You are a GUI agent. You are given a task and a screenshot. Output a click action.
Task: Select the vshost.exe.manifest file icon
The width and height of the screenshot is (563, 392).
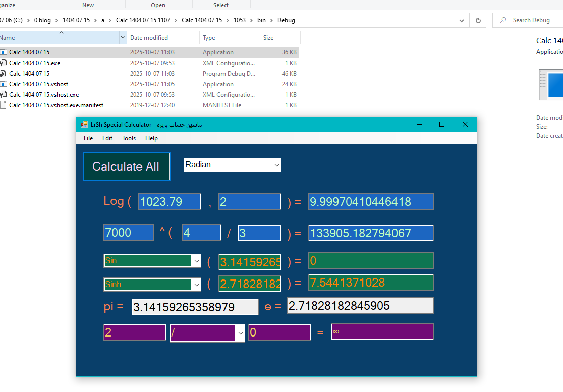coord(4,105)
